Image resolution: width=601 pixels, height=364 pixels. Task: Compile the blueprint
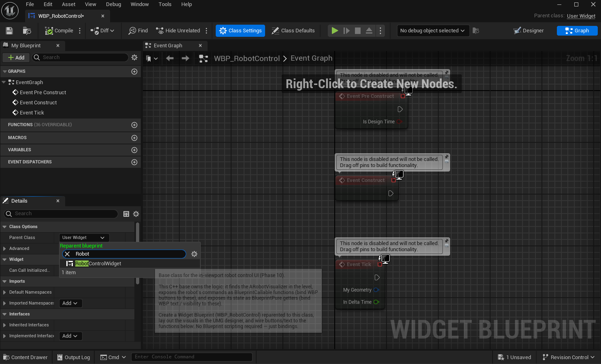pyautogui.click(x=59, y=31)
